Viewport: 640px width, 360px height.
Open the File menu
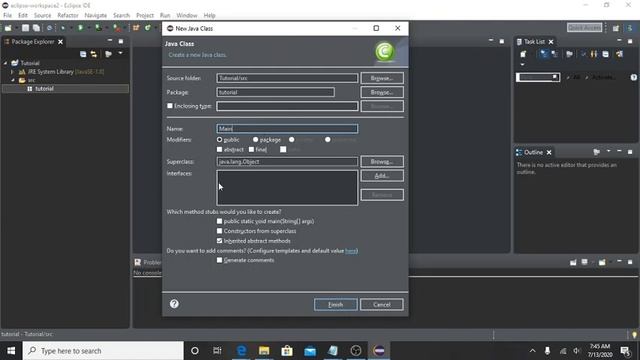7,16
